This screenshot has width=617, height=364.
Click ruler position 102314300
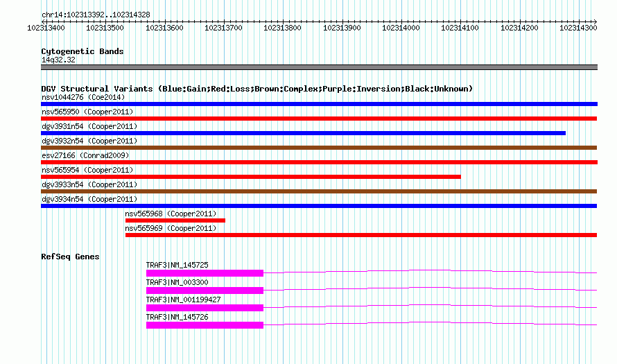[x=578, y=28]
